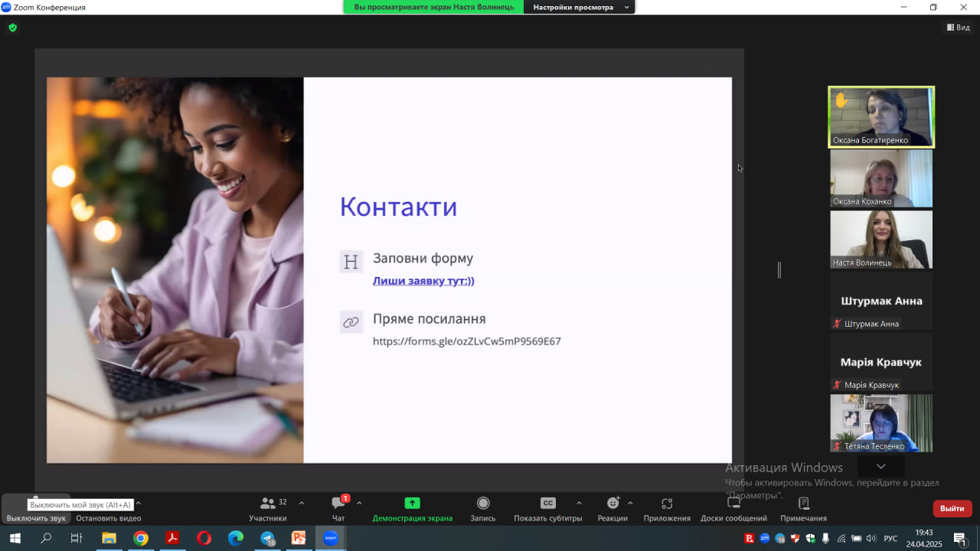The height and width of the screenshot is (551, 980).
Task: Click the H form icon on slide
Action: click(x=351, y=262)
